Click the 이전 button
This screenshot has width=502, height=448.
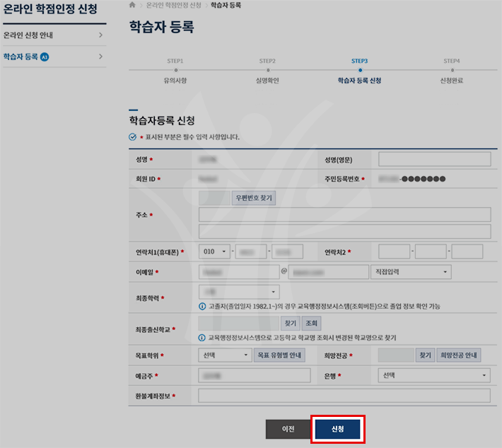point(288,429)
